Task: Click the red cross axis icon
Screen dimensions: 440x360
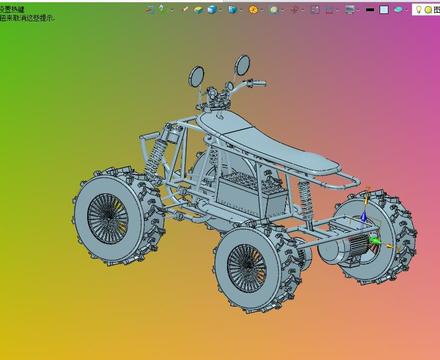Action: (x=294, y=10)
